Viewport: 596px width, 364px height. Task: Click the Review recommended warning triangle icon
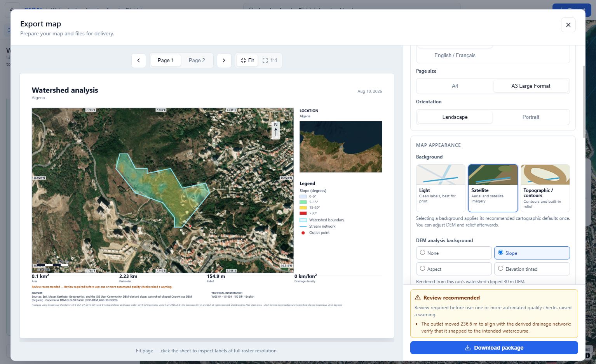point(418,298)
